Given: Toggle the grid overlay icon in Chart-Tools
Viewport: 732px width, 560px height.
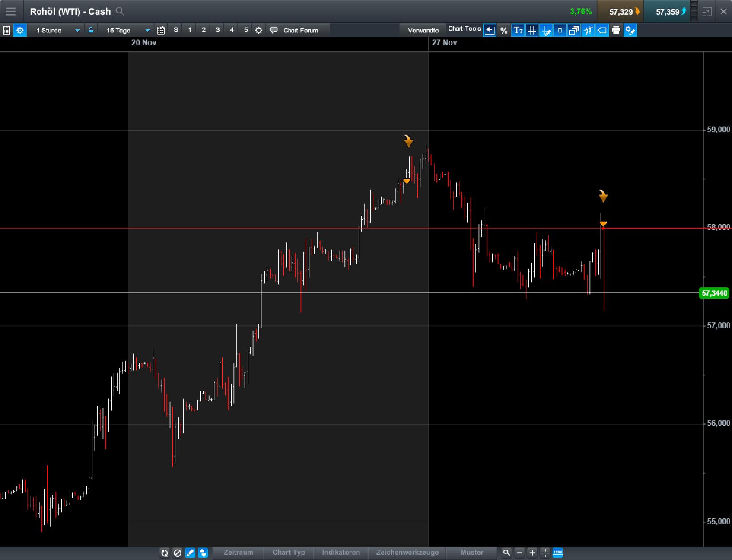Looking at the screenshot, I should (x=532, y=30).
